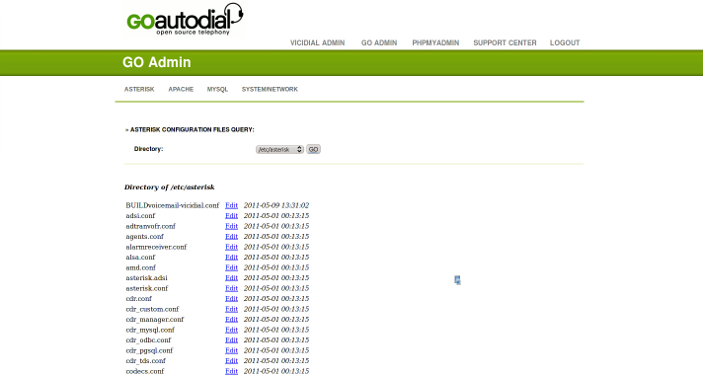Edit the amd.conf file
This screenshot has width=703, height=375.
231,267
